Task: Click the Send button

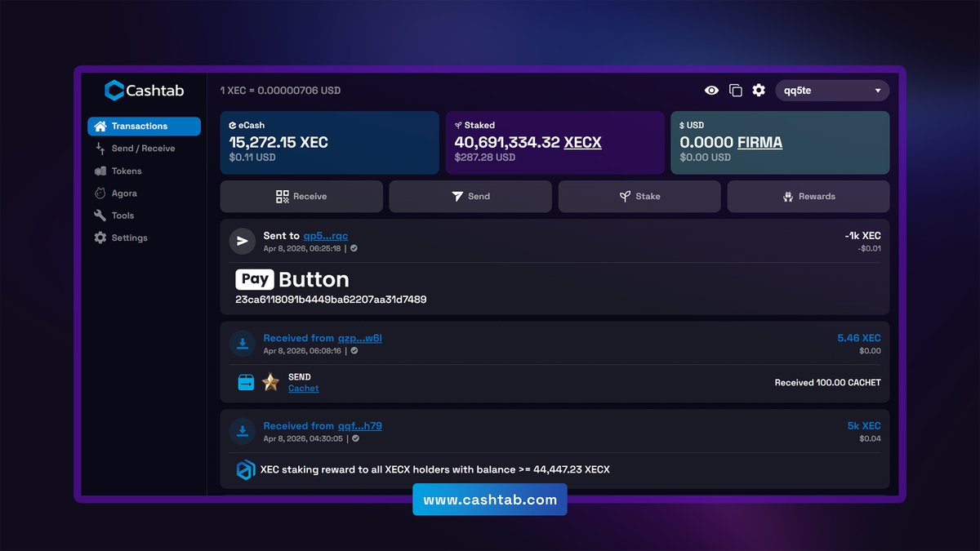Action: point(470,197)
